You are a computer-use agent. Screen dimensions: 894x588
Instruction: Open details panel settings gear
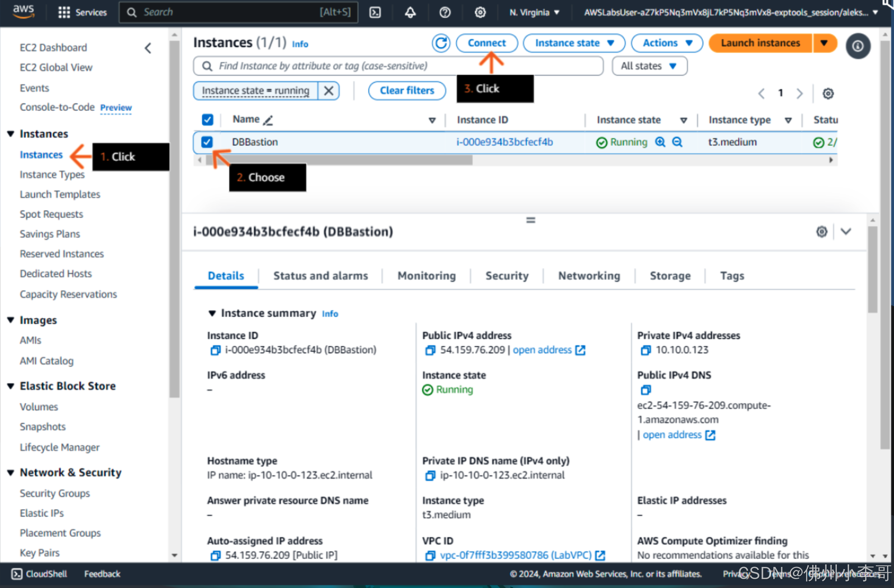[822, 232]
